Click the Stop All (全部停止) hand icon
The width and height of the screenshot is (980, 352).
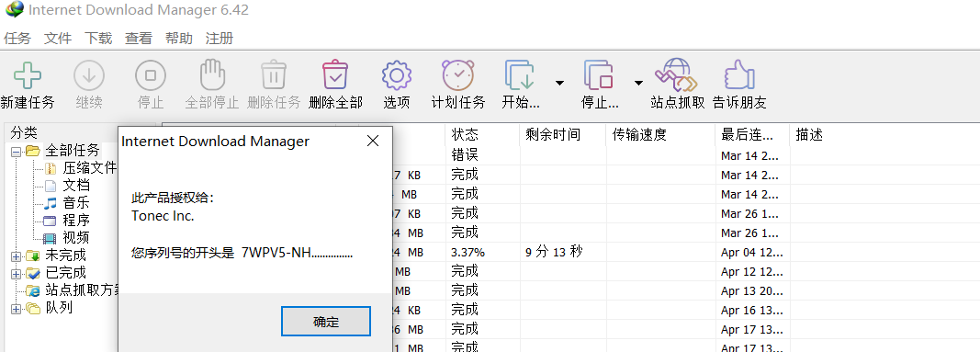click(212, 75)
